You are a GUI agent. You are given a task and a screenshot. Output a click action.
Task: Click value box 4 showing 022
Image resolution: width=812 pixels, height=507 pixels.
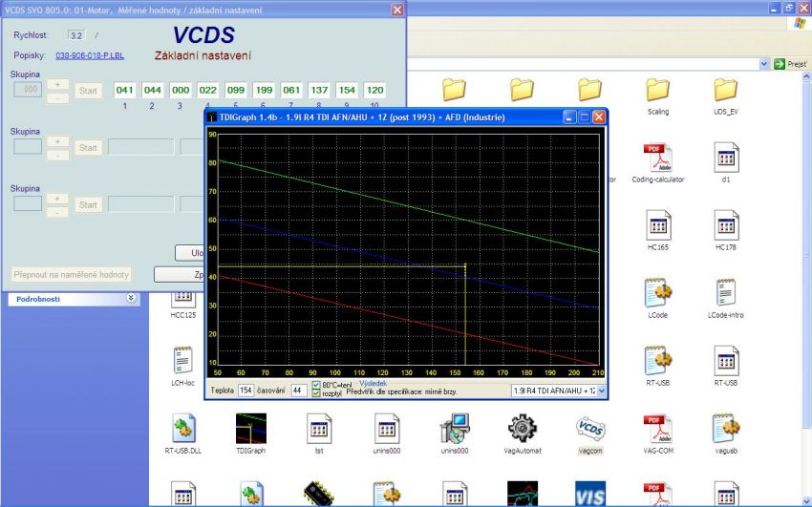207,90
